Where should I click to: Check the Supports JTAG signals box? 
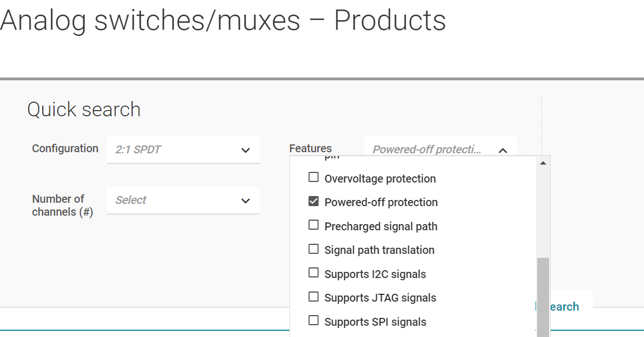pos(314,297)
